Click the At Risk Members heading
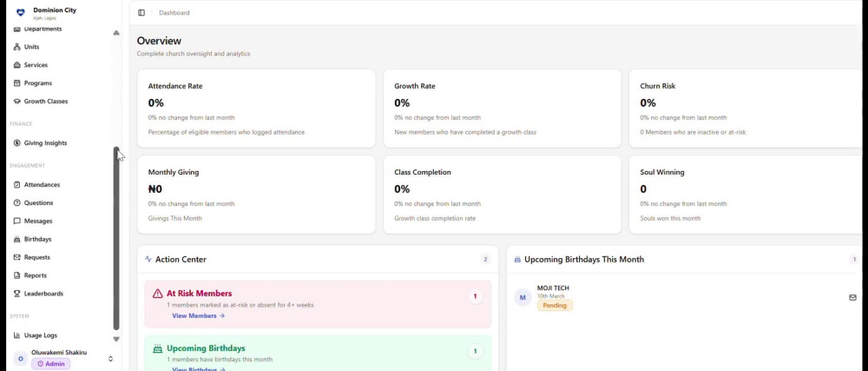The image size is (868, 371). pyautogui.click(x=200, y=294)
